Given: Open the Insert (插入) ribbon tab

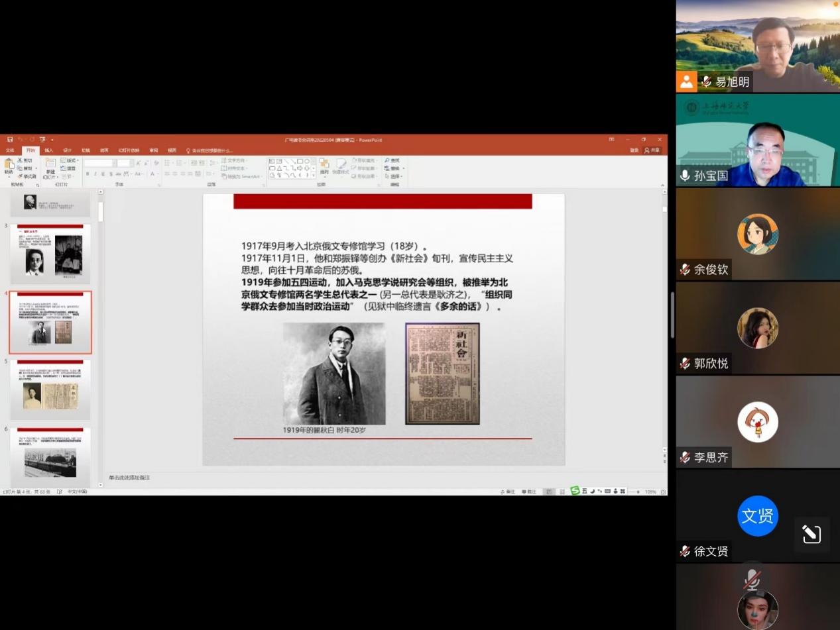Looking at the screenshot, I should (x=49, y=150).
